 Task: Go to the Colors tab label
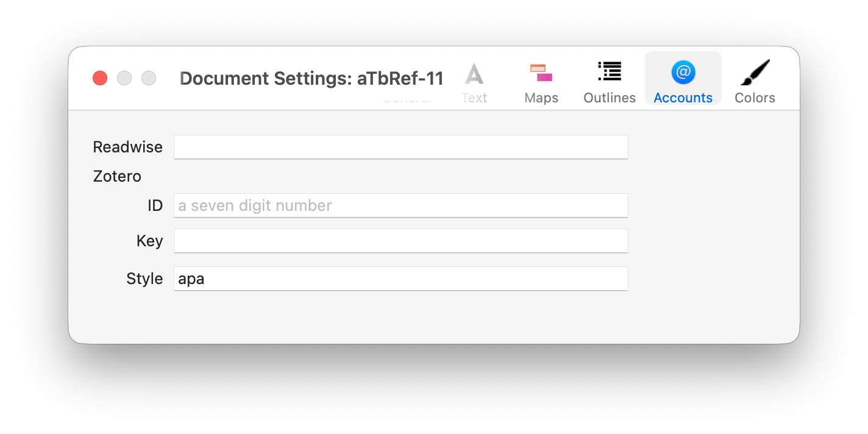(755, 98)
